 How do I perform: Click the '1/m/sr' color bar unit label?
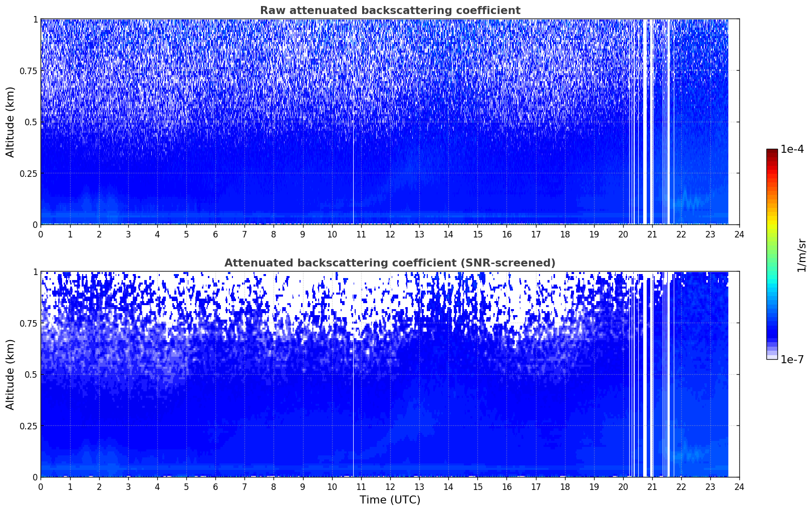[x=801, y=254]
